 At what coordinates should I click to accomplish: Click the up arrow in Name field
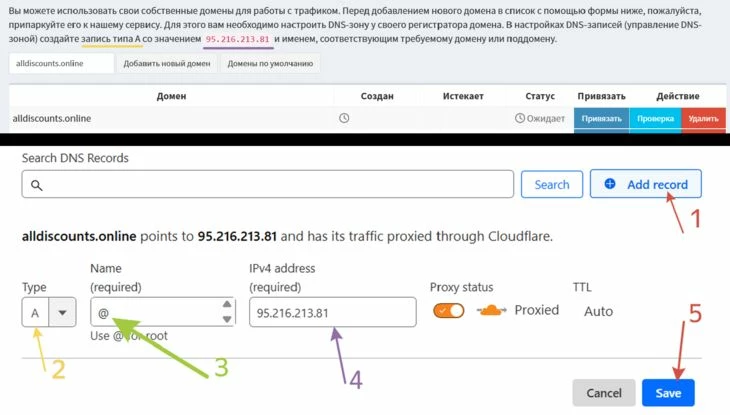(227, 304)
